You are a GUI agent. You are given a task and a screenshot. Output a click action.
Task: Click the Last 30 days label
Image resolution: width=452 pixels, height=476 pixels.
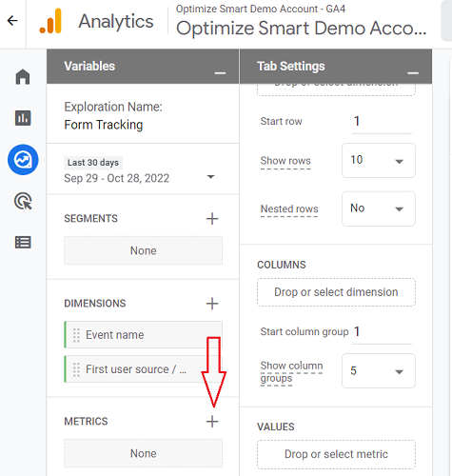click(x=93, y=163)
